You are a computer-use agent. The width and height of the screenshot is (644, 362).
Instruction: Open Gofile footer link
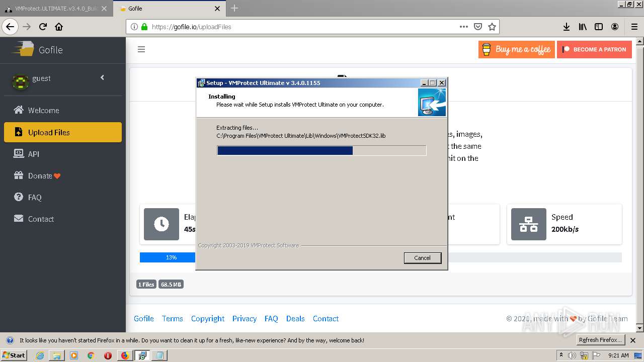point(144,318)
